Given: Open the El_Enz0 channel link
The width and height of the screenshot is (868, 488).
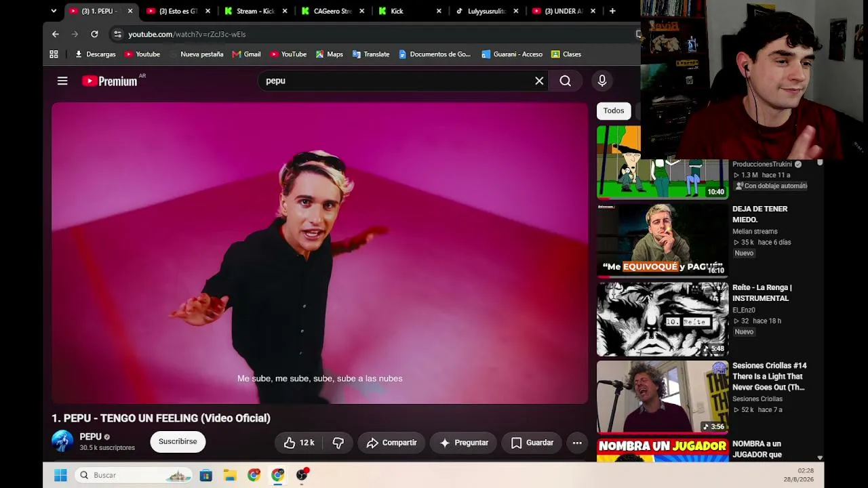Looking at the screenshot, I should click(744, 310).
